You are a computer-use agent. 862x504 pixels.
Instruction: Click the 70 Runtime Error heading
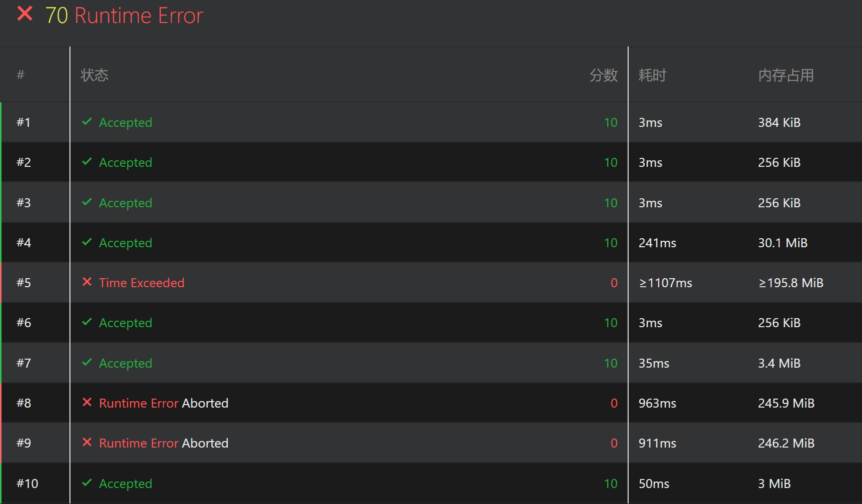coord(124,15)
